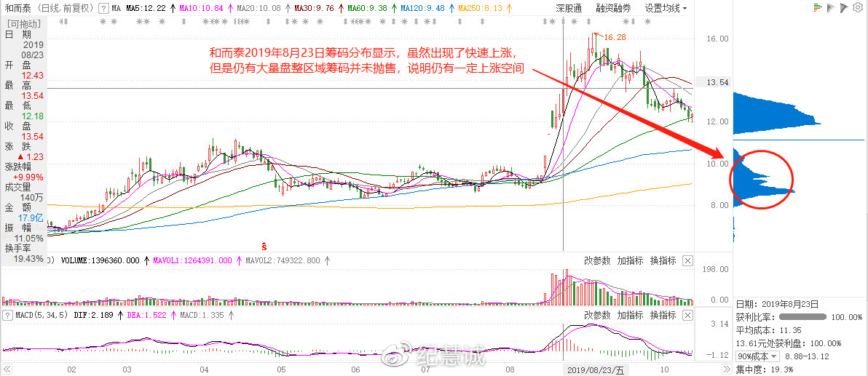Click the gray flag icon beside the bars icon
This screenshot has height=376, width=868.
pos(831,8)
